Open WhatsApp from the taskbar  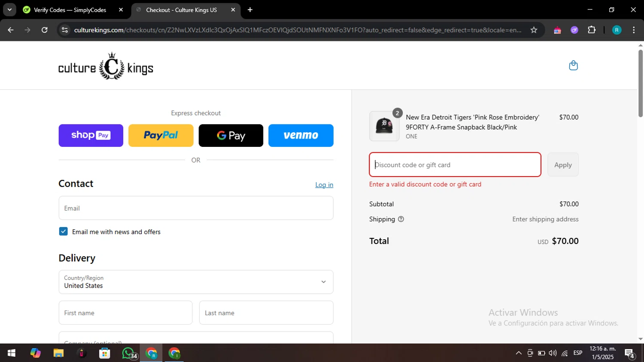[129, 353]
